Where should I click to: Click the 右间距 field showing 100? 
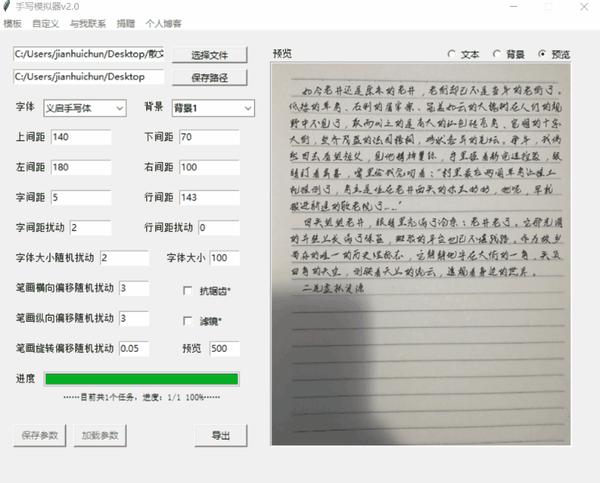click(209, 167)
